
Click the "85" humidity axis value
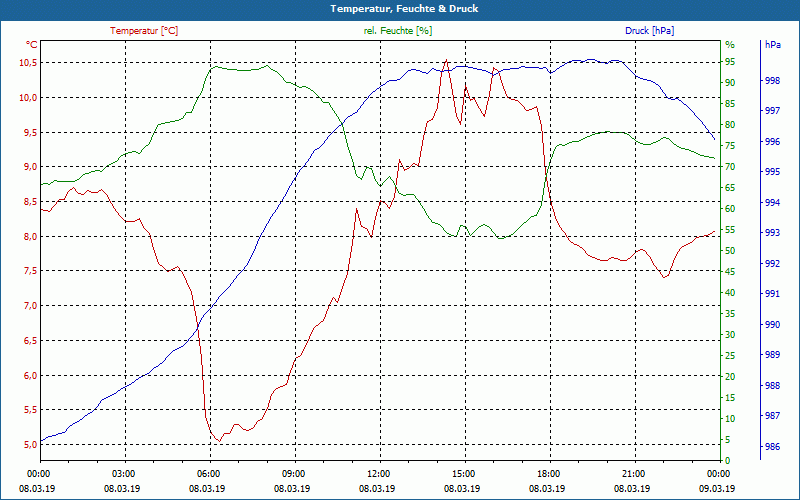[730, 104]
